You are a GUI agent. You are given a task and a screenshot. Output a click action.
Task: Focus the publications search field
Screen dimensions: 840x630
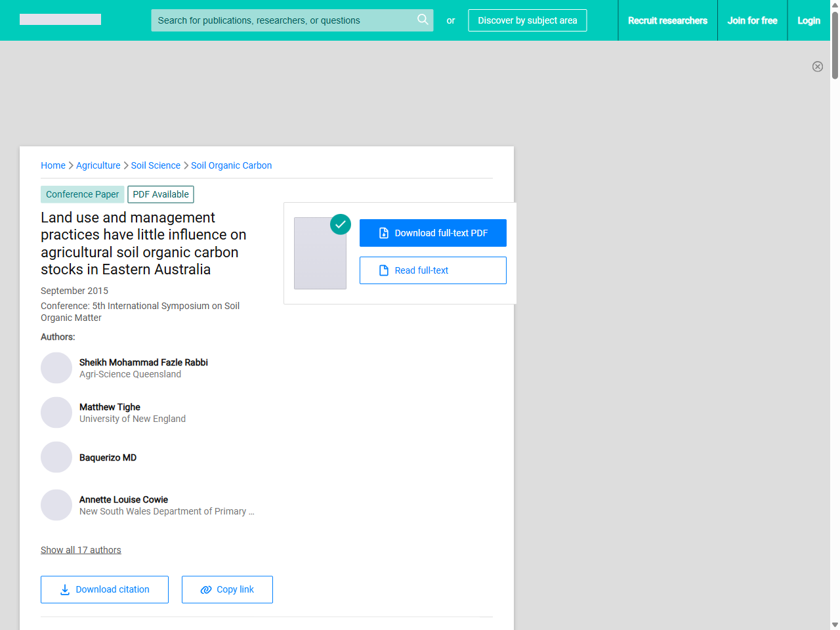[x=282, y=20]
